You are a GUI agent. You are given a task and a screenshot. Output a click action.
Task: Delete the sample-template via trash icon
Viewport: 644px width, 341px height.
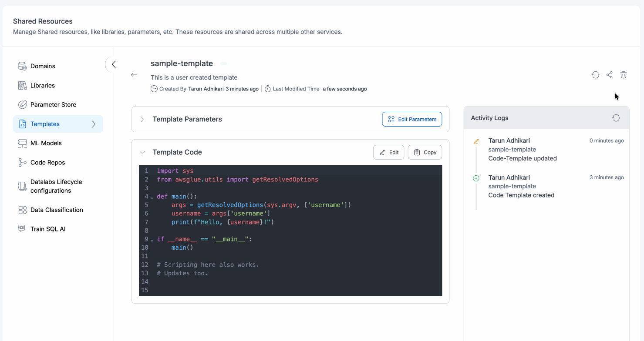pyautogui.click(x=624, y=75)
